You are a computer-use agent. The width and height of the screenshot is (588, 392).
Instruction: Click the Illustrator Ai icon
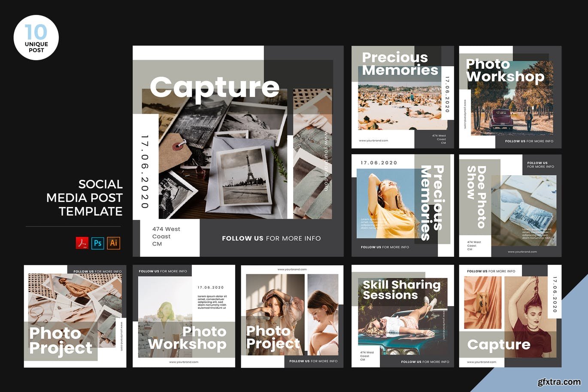click(x=113, y=243)
